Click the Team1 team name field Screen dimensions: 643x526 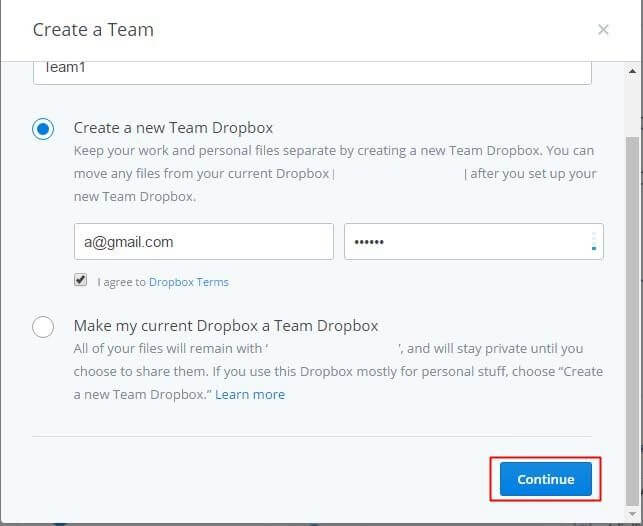tap(312, 73)
